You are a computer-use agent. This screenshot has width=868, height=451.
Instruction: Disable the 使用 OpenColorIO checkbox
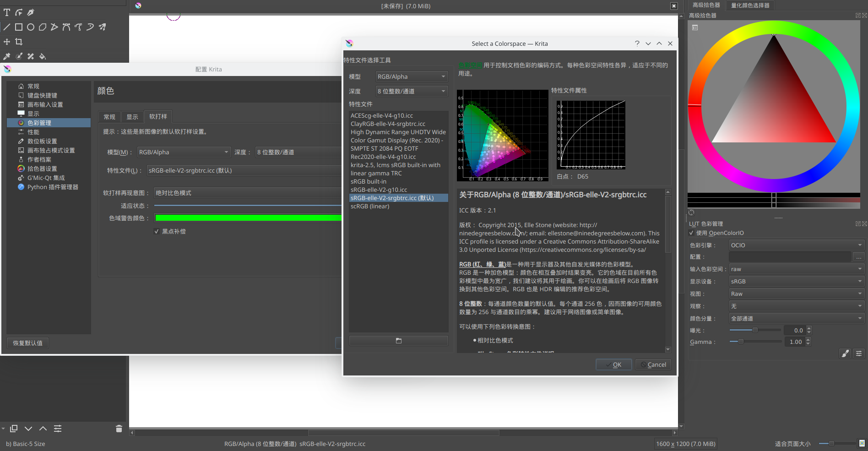point(691,233)
